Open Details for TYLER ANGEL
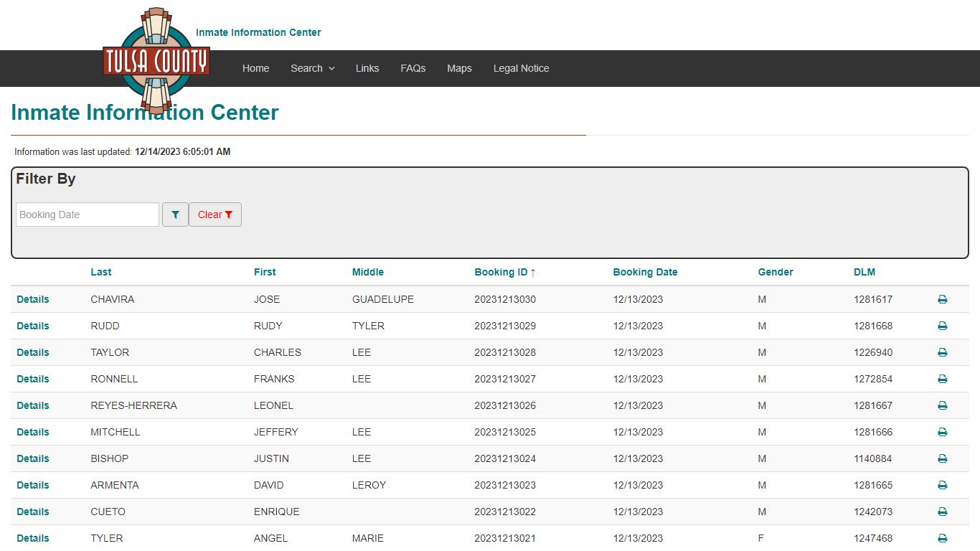The height and width of the screenshot is (551, 980). pyautogui.click(x=33, y=538)
